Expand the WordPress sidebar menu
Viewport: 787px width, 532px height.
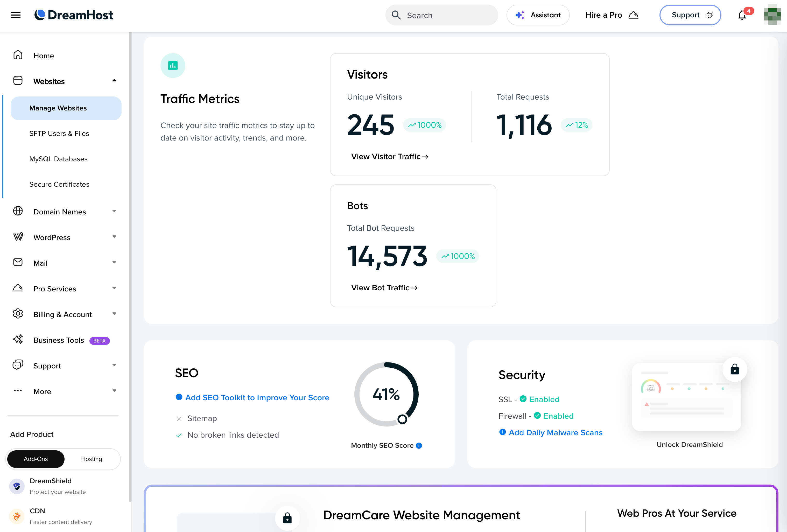(114, 237)
